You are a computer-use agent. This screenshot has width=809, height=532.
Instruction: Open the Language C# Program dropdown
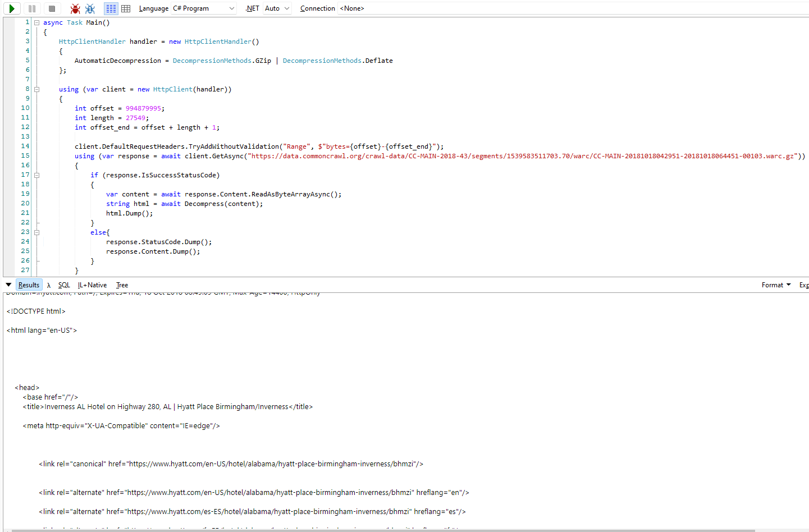(x=204, y=8)
